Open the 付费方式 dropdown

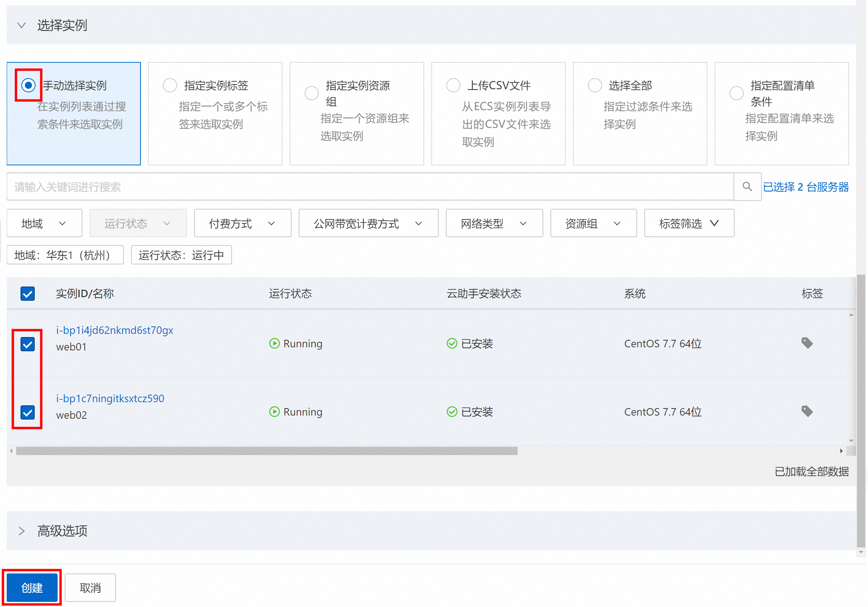point(242,223)
